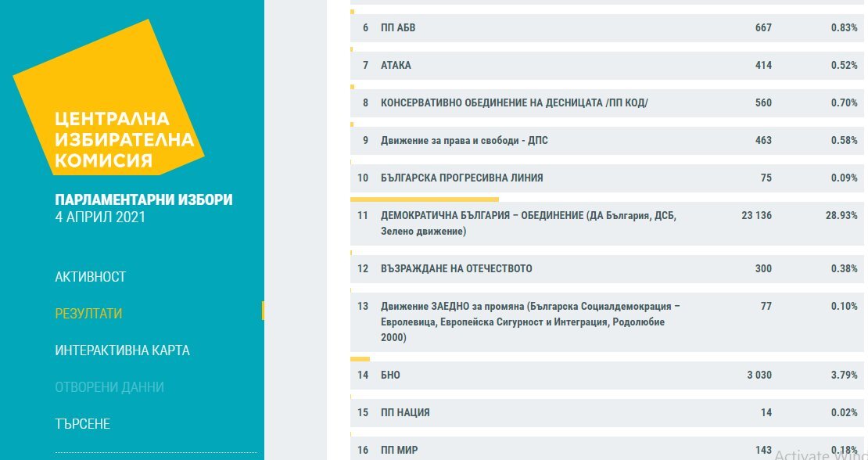Click the ПАРЛАМЕНТАРНИ ИЗБОРИ heading
The image size is (868, 460).
(x=144, y=199)
